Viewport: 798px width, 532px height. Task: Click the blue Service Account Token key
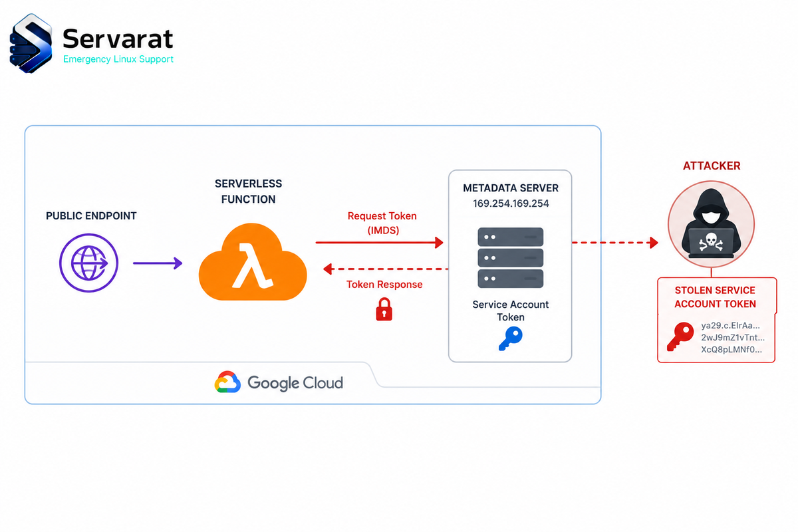coord(511,339)
